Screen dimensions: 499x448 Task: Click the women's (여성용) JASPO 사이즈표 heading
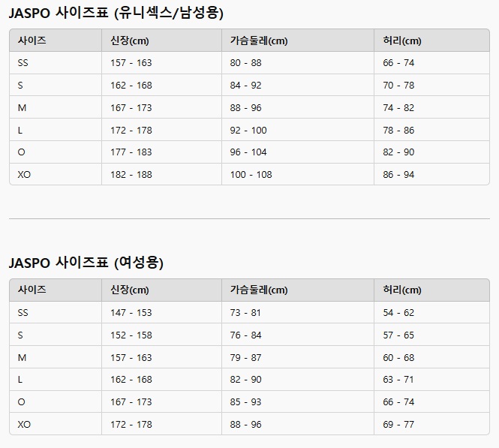[x=86, y=263]
